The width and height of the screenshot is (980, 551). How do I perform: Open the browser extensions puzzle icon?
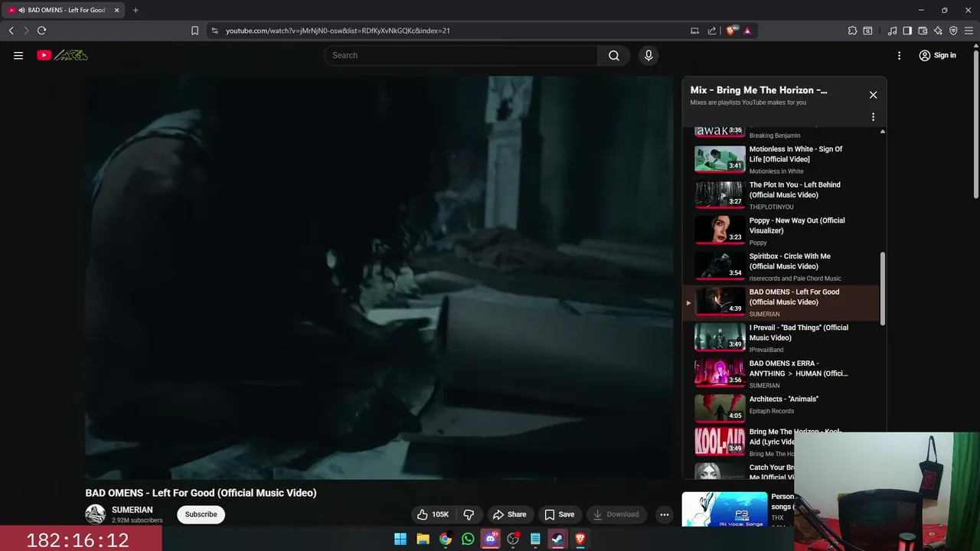[x=852, y=31]
